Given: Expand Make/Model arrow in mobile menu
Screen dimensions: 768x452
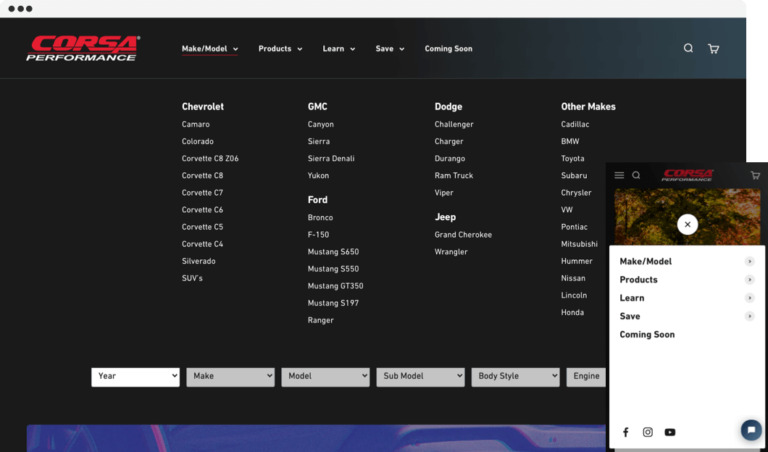Looking at the screenshot, I should point(749,262).
